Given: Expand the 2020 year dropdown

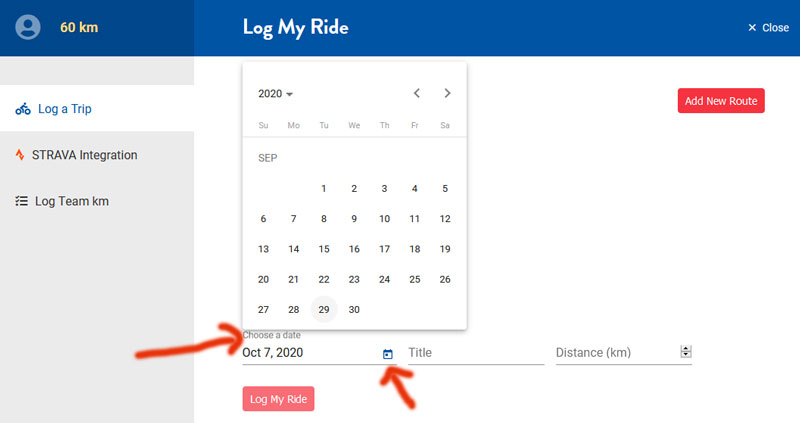Looking at the screenshot, I should [x=276, y=94].
